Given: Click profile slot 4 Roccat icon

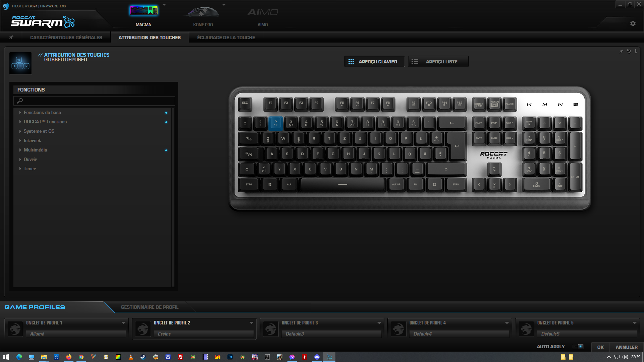Looking at the screenshot, I should coord(398,328).
